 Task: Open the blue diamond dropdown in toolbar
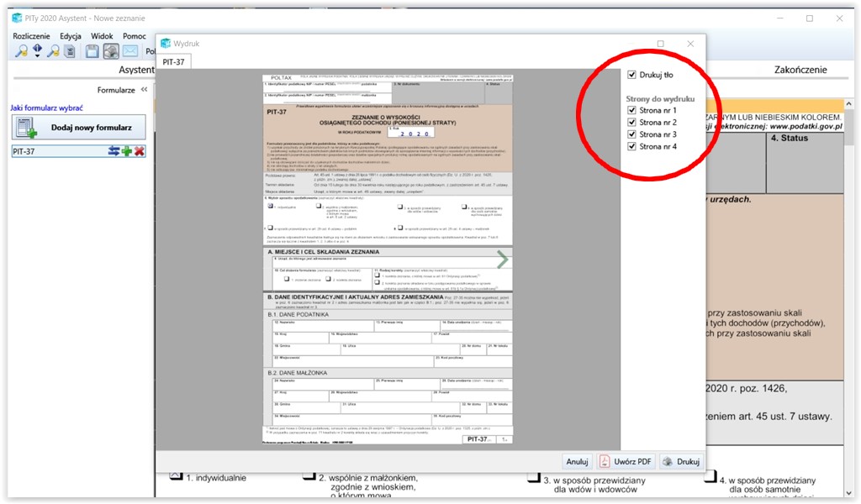(x=37, y=52)
